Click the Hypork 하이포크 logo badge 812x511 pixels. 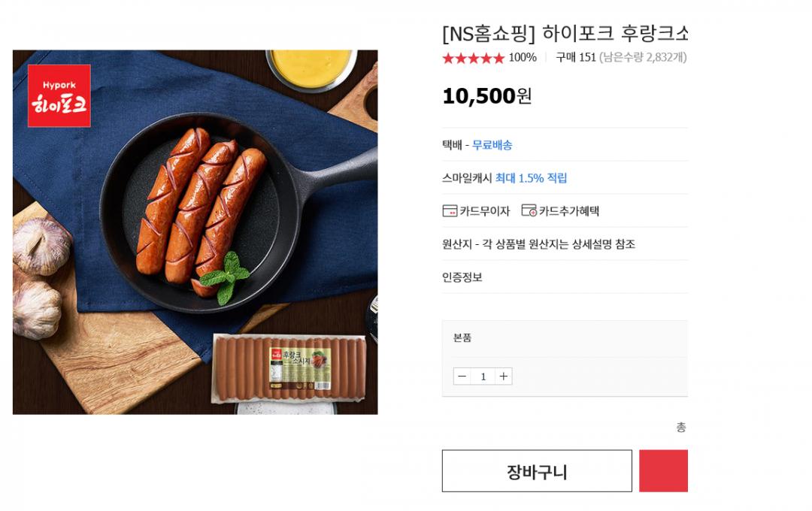coord(59,95)
